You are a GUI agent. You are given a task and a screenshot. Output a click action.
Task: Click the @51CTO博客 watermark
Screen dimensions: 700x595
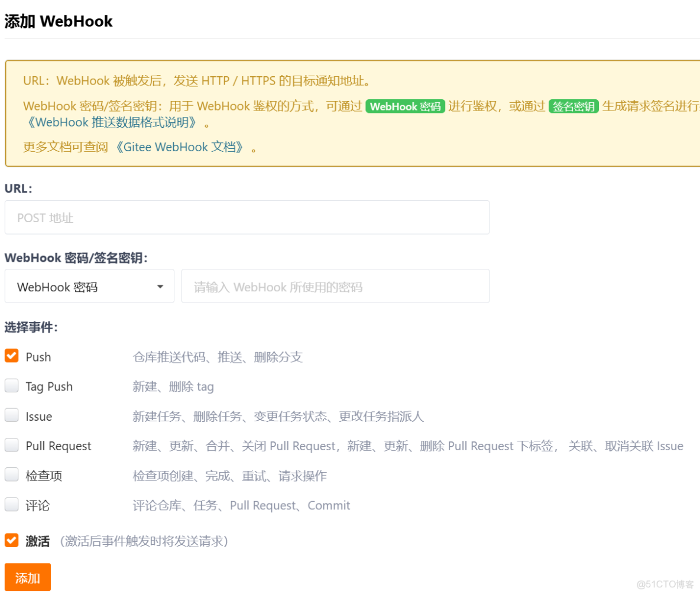(x=666, y=583)
